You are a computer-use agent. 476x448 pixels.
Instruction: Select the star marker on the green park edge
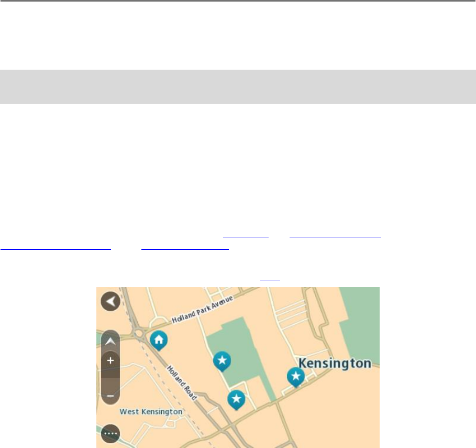(x=222, y=361)
